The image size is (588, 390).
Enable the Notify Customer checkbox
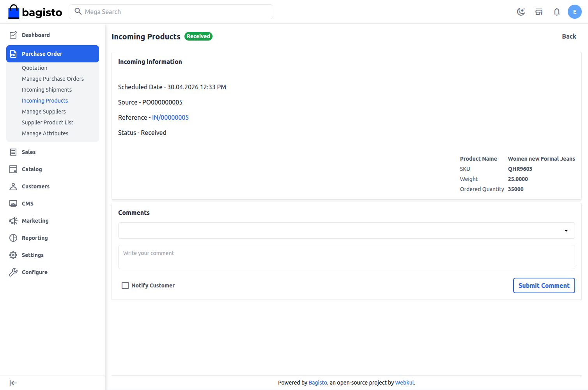(x=125, y=285)
